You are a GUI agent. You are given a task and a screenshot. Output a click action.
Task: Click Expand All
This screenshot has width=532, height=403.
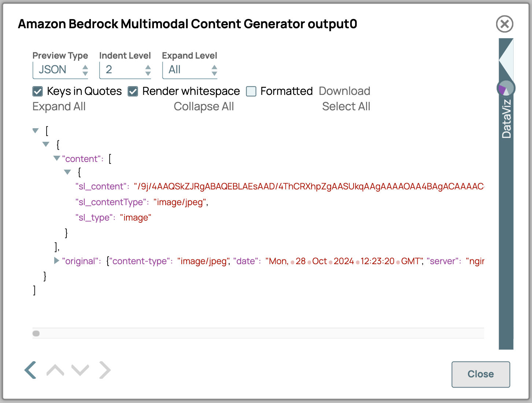[x=59, y=106]
